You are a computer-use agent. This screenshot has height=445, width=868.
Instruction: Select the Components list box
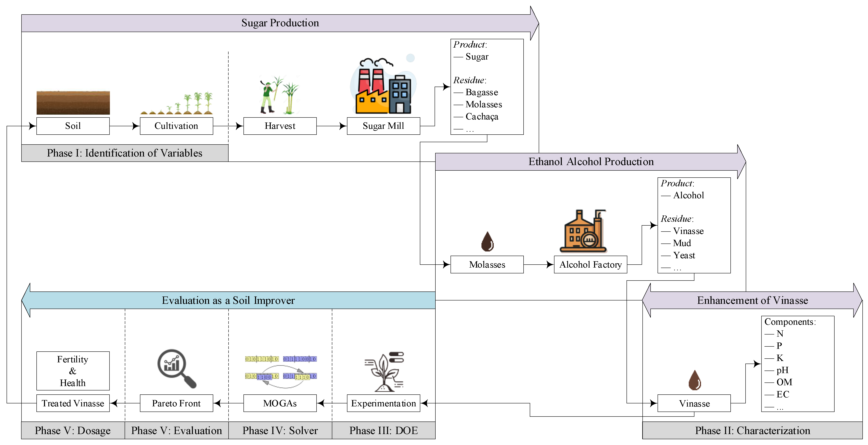coord(798,364)
